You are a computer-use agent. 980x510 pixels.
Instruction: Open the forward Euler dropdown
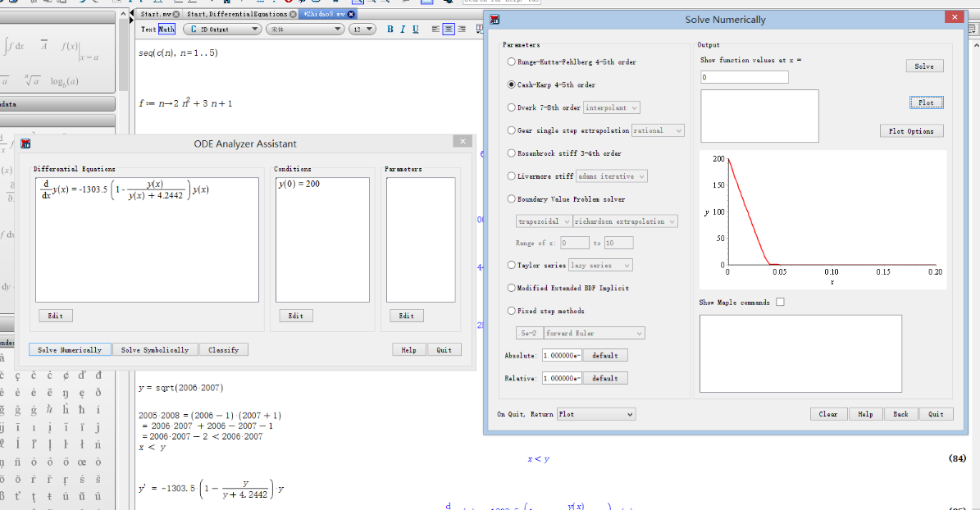click(x=595, y=333)
